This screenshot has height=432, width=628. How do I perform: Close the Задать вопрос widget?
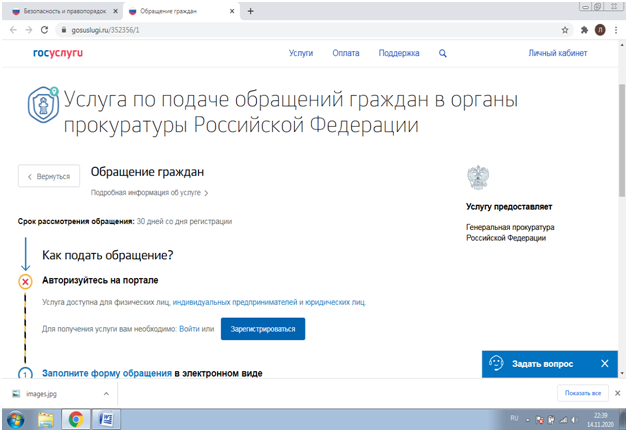coord(605,364)
